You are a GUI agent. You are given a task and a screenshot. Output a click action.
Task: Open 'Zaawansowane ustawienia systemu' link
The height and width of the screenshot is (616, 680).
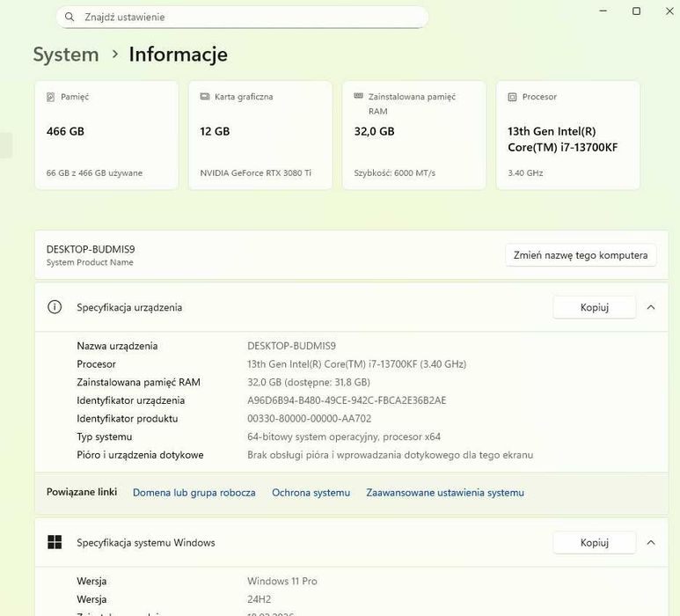pyautogui.click(x=445, y=493)
